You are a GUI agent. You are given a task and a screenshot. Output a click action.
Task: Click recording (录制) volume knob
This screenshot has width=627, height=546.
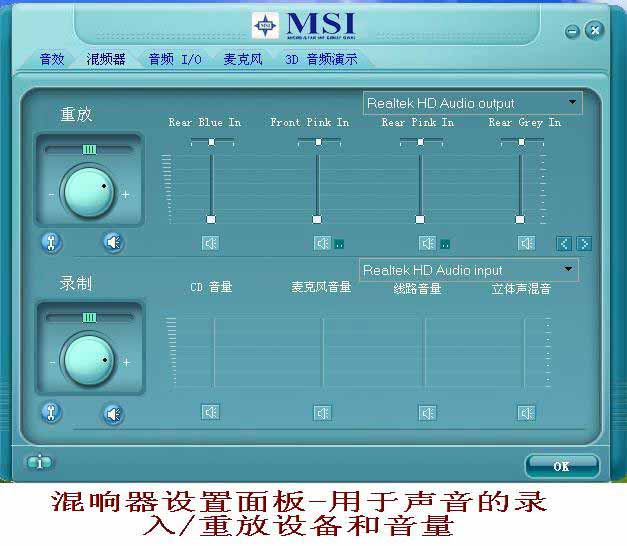pyautogui.click(x=89, y=360)
